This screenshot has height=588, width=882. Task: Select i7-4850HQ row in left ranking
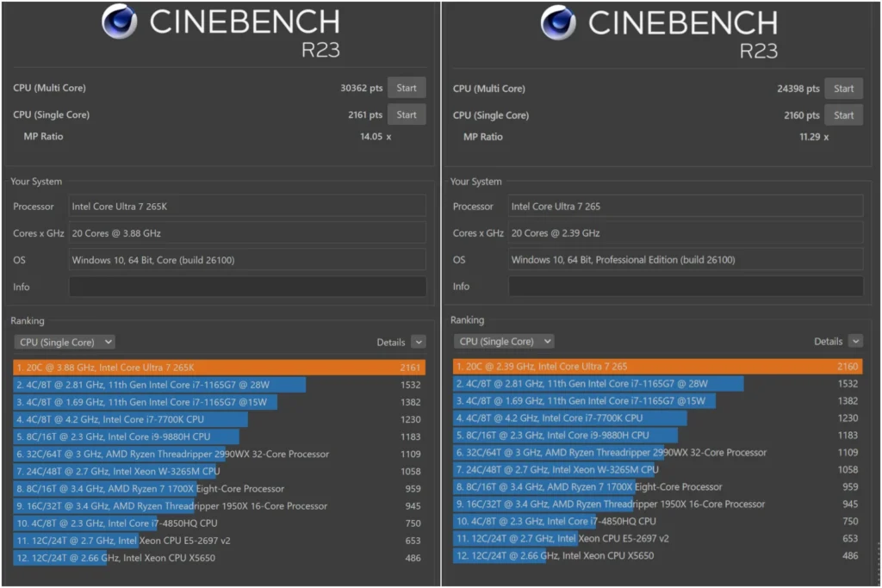coord(220,523)
